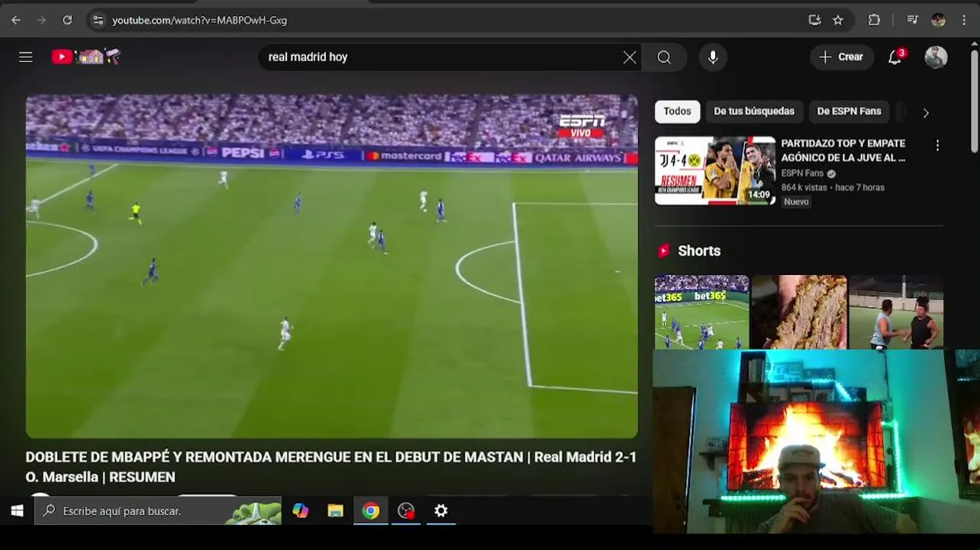This screenshot has height=550, width=980.
Task: Open options menu for Partidazo video
Action: pos(937,145)
